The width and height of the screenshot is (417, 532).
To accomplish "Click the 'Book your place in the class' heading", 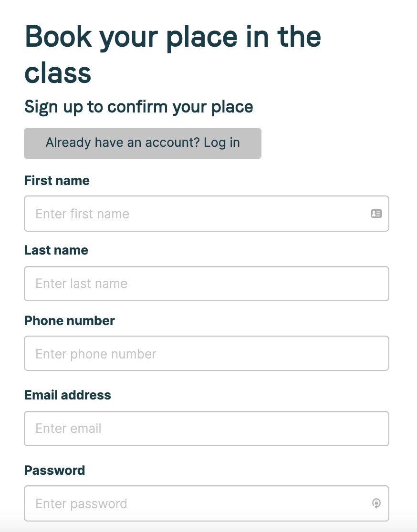I will click(172, 54).
